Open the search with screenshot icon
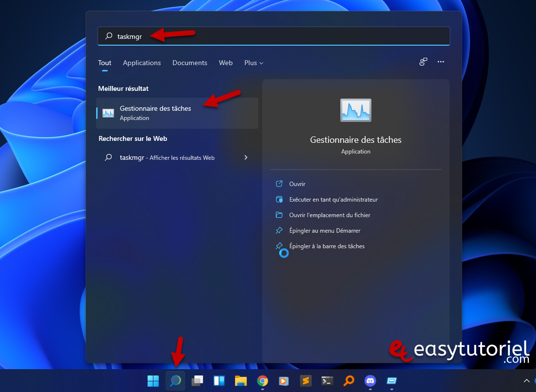The height and width of the screenshot is (392, 536). click(x=423, y=62)
